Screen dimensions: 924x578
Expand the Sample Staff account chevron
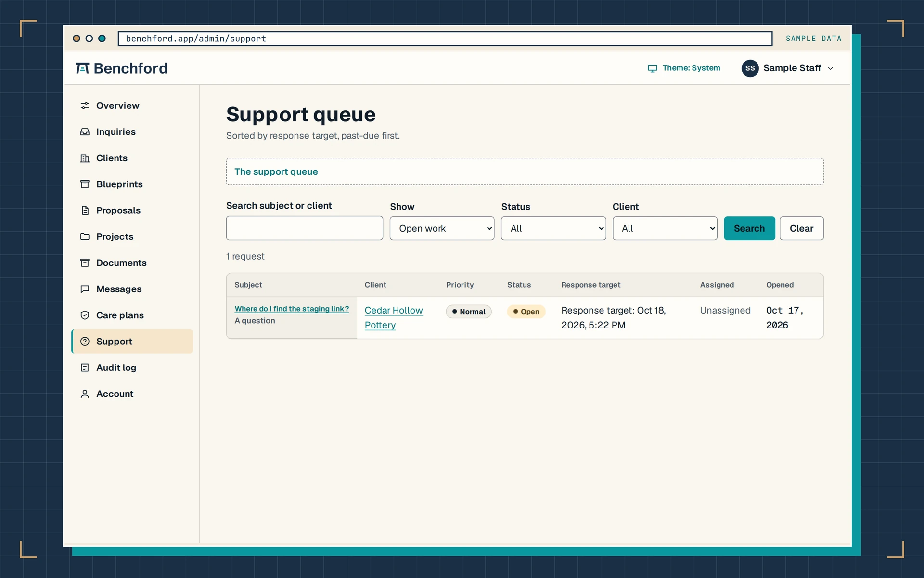pyautogui.click(x=830, y=68)
